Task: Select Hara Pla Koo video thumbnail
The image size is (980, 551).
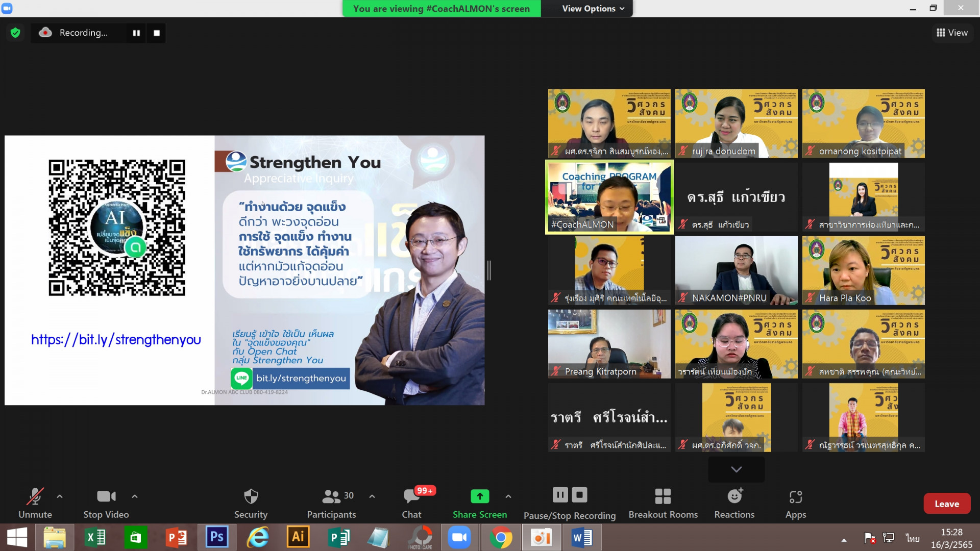Action: (863, 270)
